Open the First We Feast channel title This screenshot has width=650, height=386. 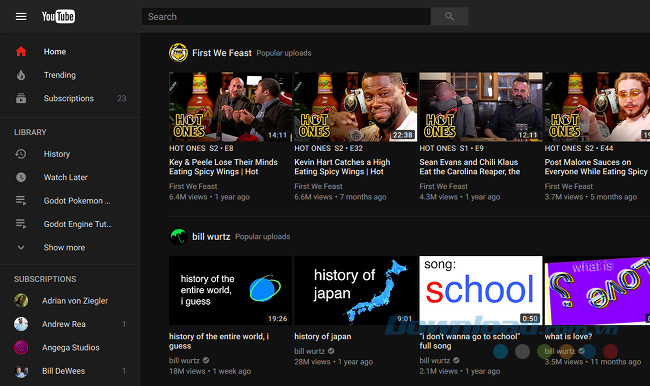click(222, 53)
